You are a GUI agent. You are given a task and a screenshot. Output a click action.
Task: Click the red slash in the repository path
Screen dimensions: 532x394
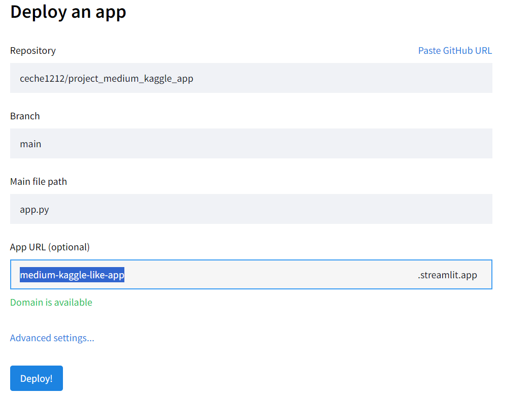click(66, 79)
